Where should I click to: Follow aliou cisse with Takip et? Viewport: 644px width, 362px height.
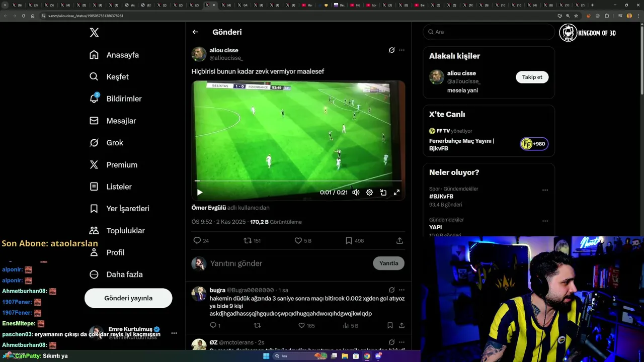click(532, 77)
